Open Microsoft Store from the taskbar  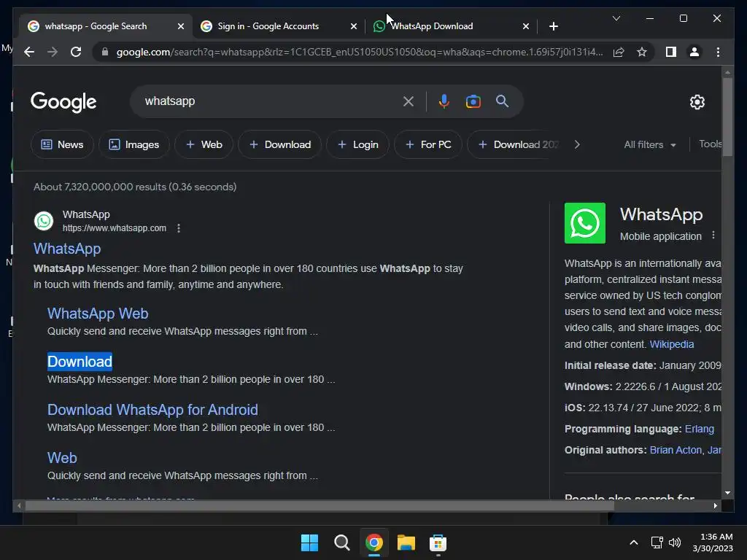(438, 542)
